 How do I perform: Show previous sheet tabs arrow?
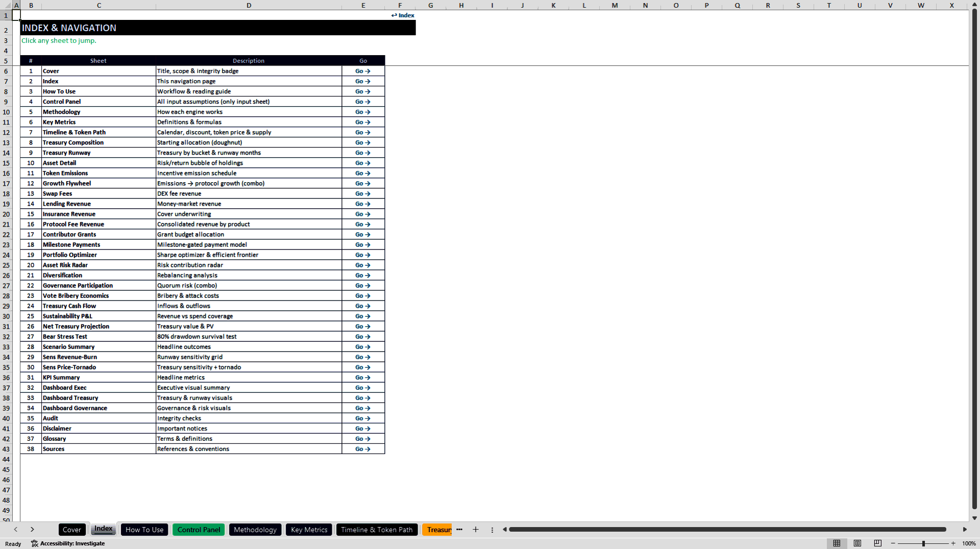(16, 530)
